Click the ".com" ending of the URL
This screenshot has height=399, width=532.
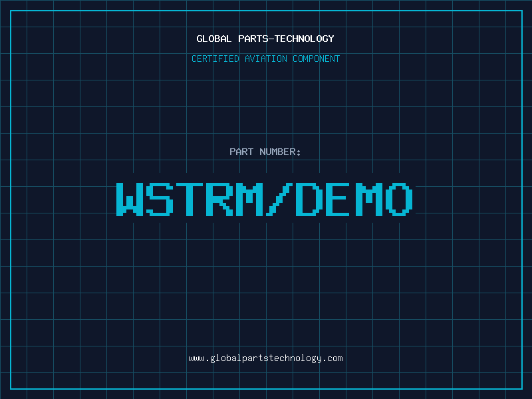click(332, 358)
